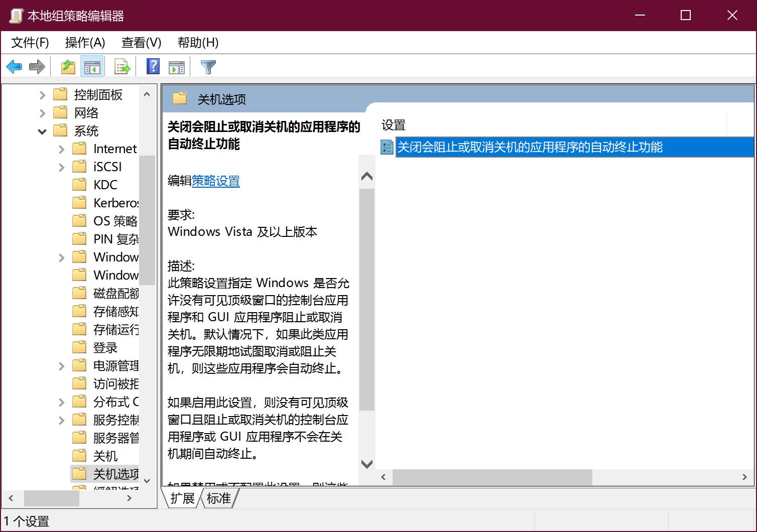Click the filter icon on the toolbar

click(x=208, y=66)
